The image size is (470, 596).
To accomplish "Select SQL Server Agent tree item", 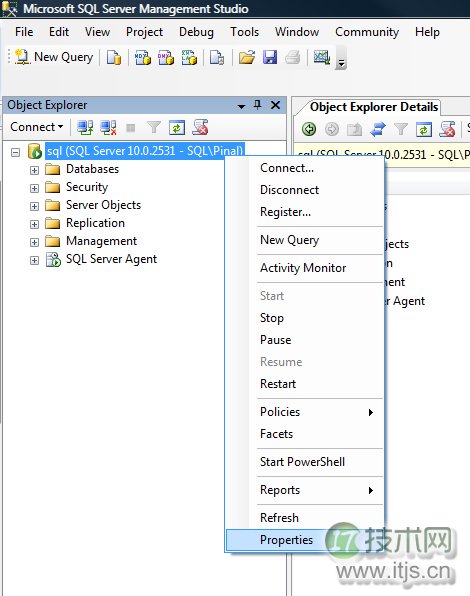I will [x=111, y=259].
